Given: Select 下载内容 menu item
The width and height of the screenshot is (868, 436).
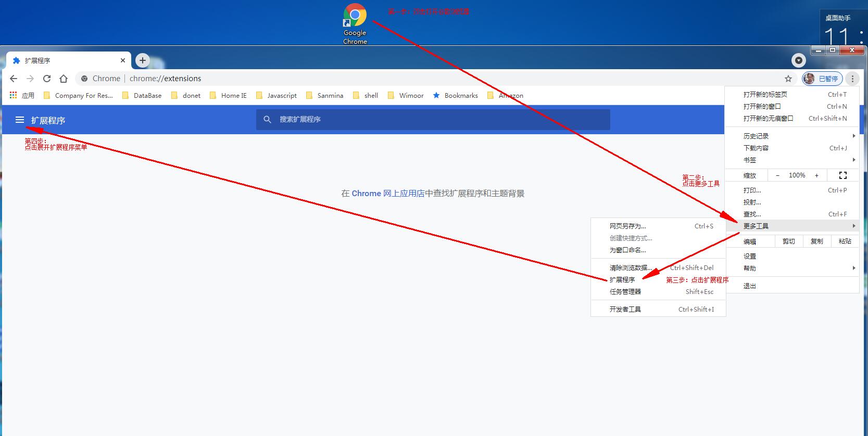Looking at the screenshot, I should (x=792, y=148).
